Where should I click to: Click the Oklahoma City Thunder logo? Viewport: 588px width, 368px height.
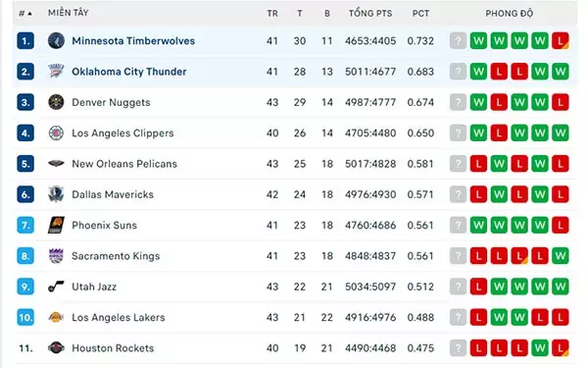click(x=56, y=72)
